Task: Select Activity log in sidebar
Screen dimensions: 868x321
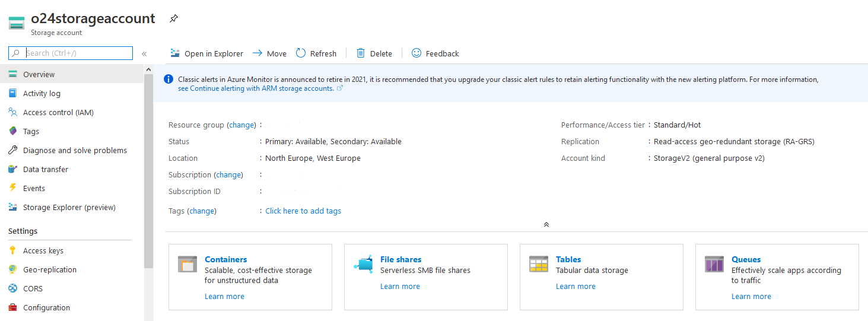Action: pos(42,94)
